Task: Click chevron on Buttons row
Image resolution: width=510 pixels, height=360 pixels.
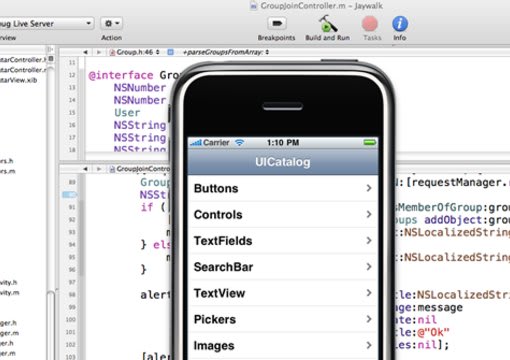Action: tap(369, 188)
